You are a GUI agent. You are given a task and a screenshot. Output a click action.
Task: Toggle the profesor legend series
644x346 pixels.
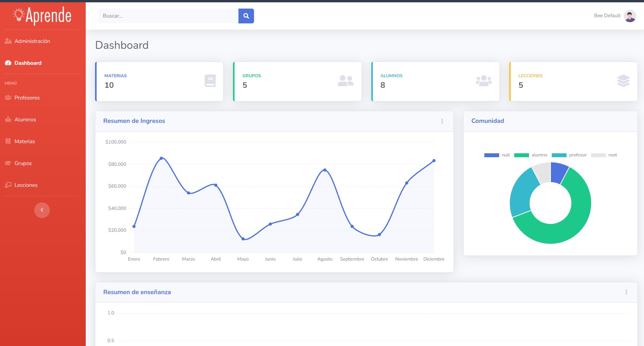569,155
